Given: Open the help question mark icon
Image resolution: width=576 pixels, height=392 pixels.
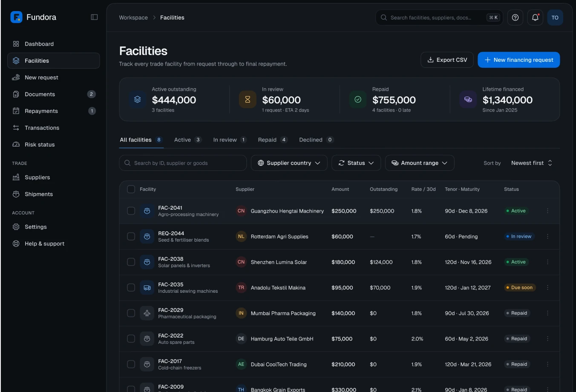Looking at the screenshot, I should [515, 17].
